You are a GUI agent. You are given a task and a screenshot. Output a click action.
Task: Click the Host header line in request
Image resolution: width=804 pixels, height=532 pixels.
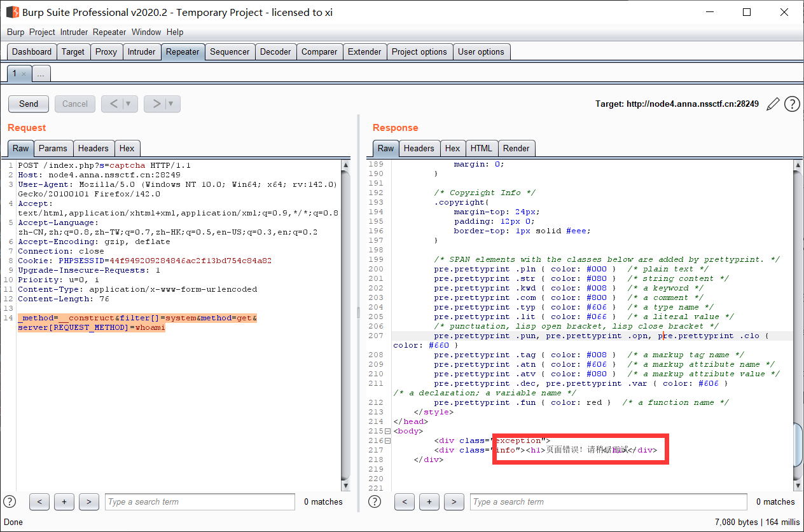tap(99, 175)
